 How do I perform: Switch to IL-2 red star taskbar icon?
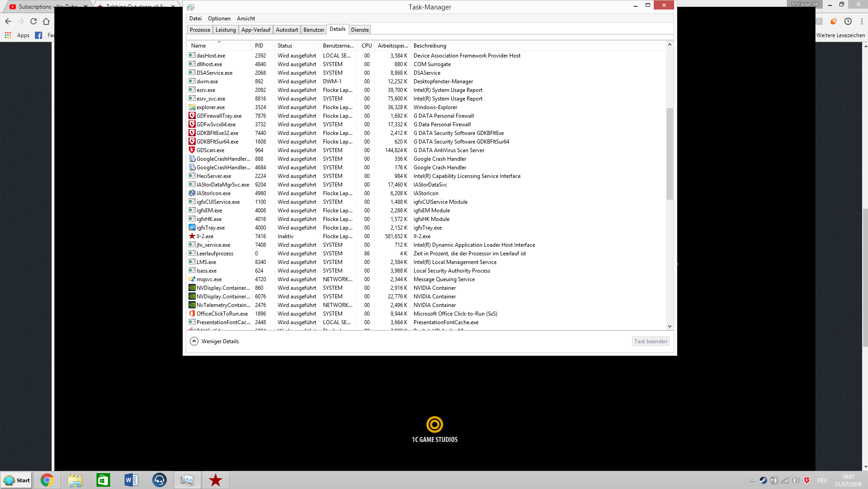pos(216,480)
